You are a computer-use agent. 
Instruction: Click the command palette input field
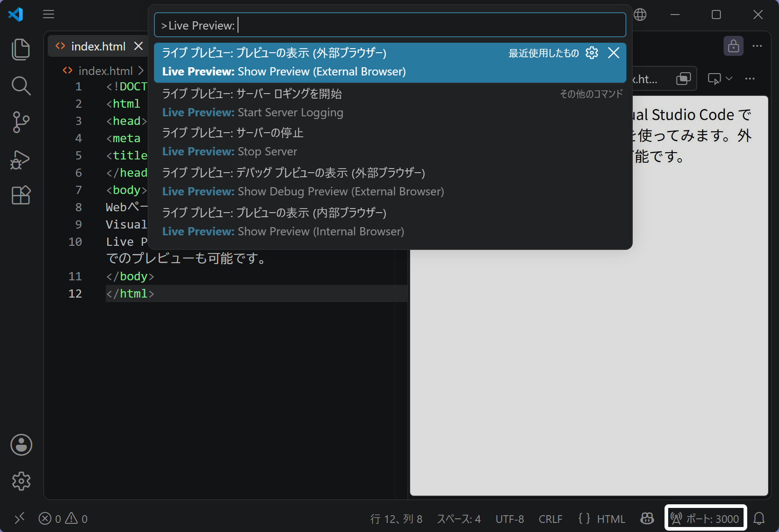pos(390,25)
